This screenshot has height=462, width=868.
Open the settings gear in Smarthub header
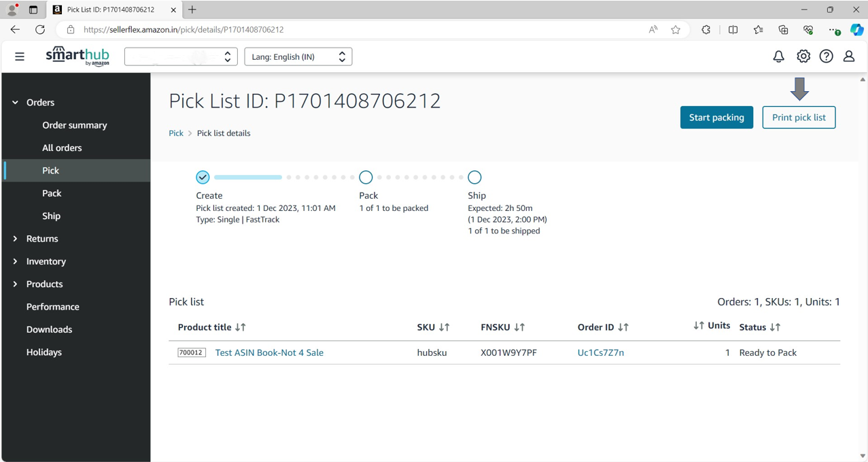click(803, 56)
